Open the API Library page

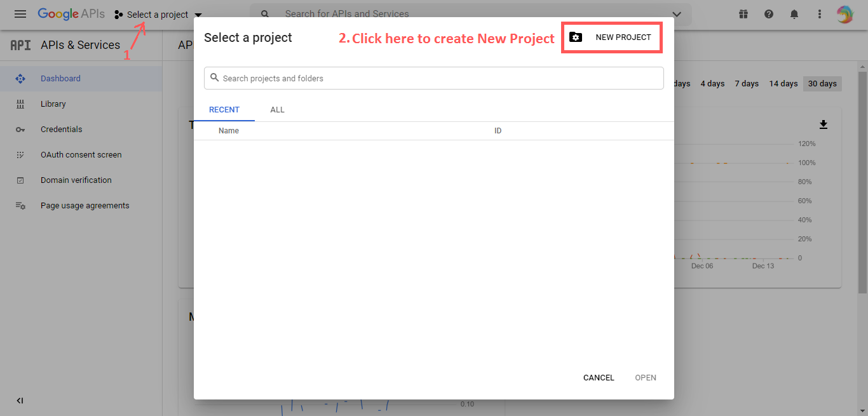(53, 104)
